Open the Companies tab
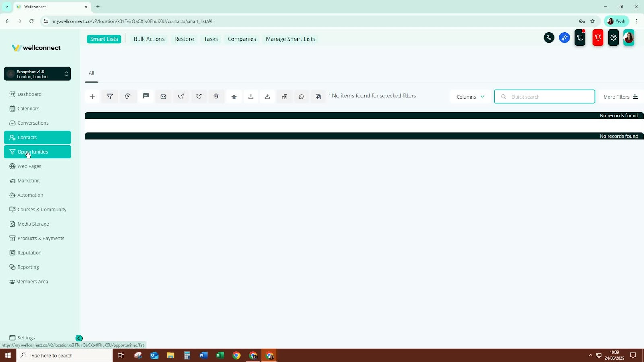Image resolution: width=644 pixels, height=362 pixels. click(242, 39)
